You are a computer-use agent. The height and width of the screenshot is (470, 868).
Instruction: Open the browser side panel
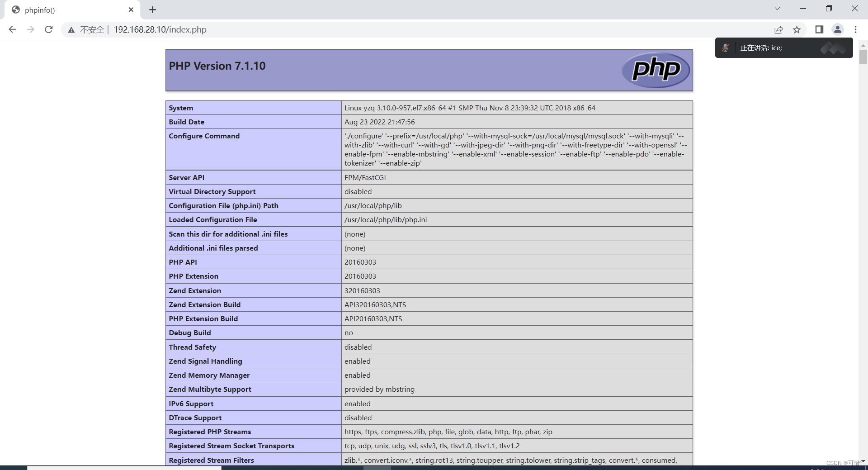point(819,29)
